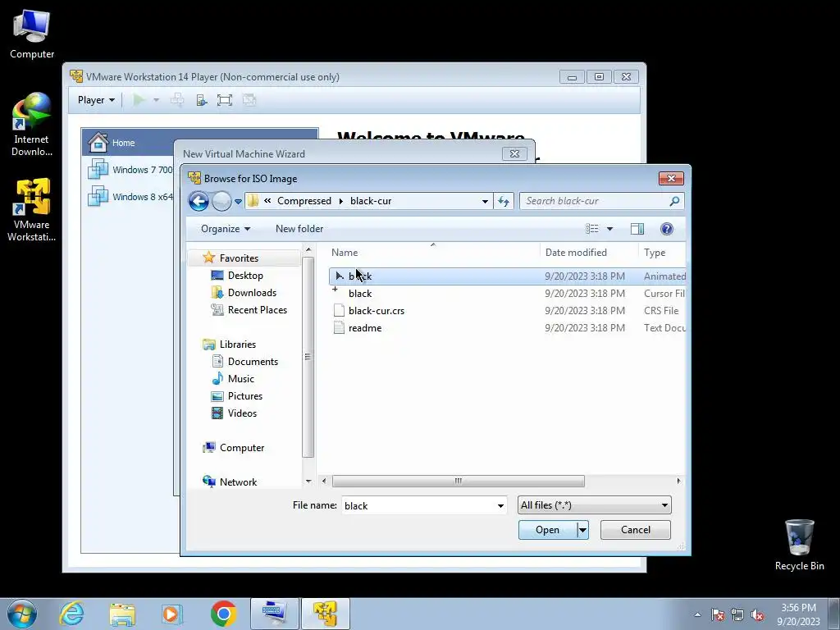Open Windows Explorer from taskbar

[x=122, y=614]
